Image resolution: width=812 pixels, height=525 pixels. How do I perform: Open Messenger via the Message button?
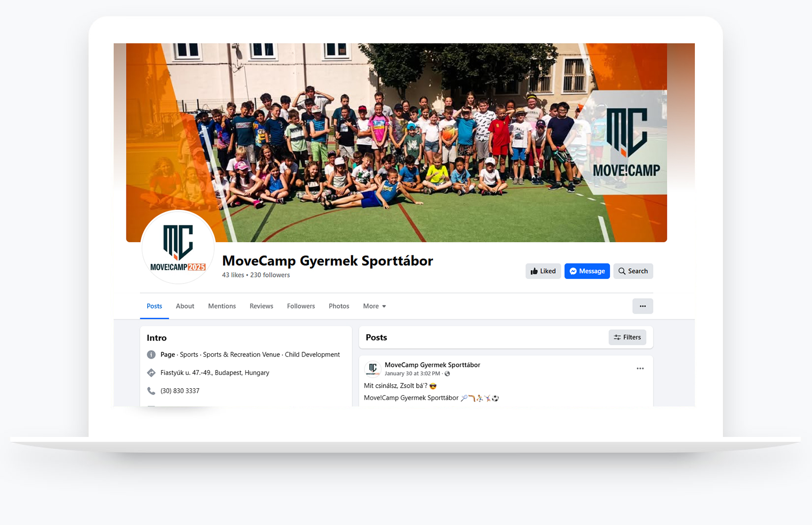pyautogui.click(x=587, y=271)
